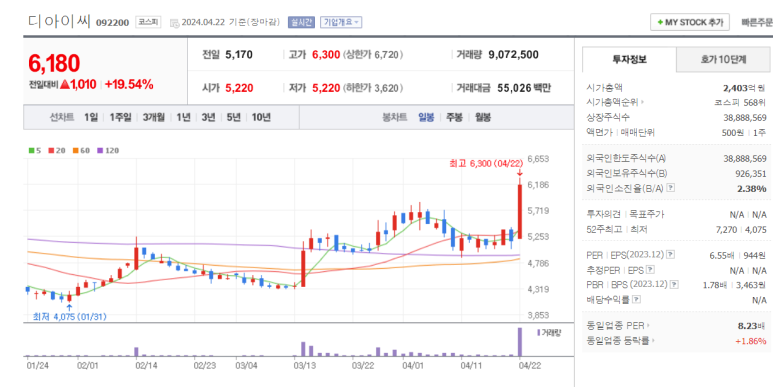This screenshot has width=773, height=387.
Task: Switch to the 투자정보 tab
Action: (630, 60)
